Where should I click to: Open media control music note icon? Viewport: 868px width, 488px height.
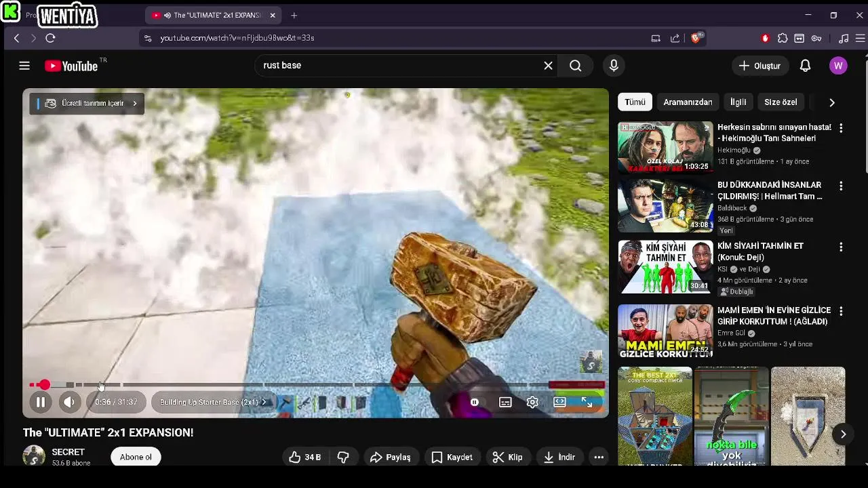(x=844, y=38)
